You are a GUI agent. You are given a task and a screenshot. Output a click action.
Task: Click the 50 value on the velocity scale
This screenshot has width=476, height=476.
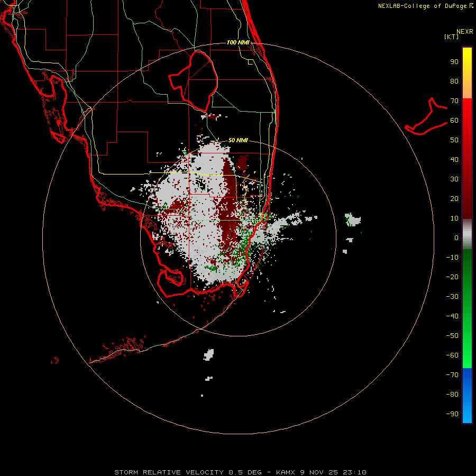coord(454,140)
